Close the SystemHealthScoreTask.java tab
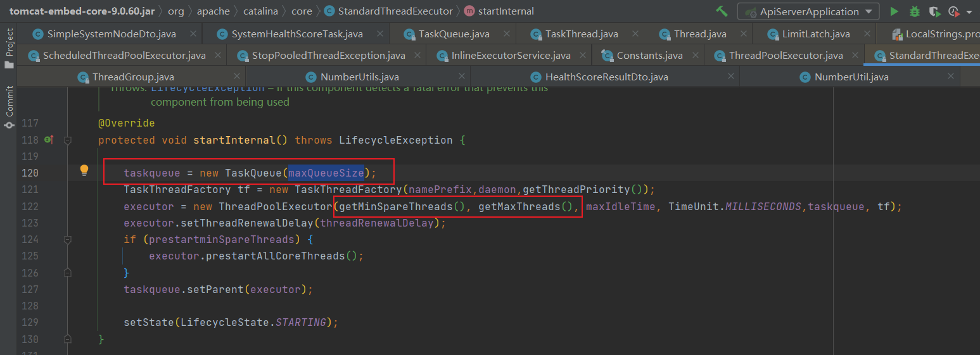This screenshot has height=355, width=980. pos(379,34)
